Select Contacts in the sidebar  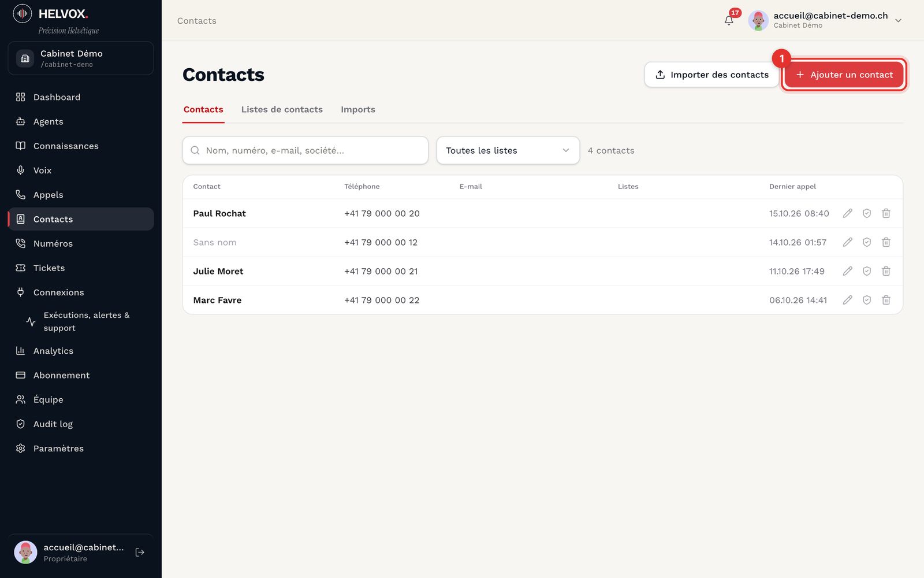tap(81, 219)
